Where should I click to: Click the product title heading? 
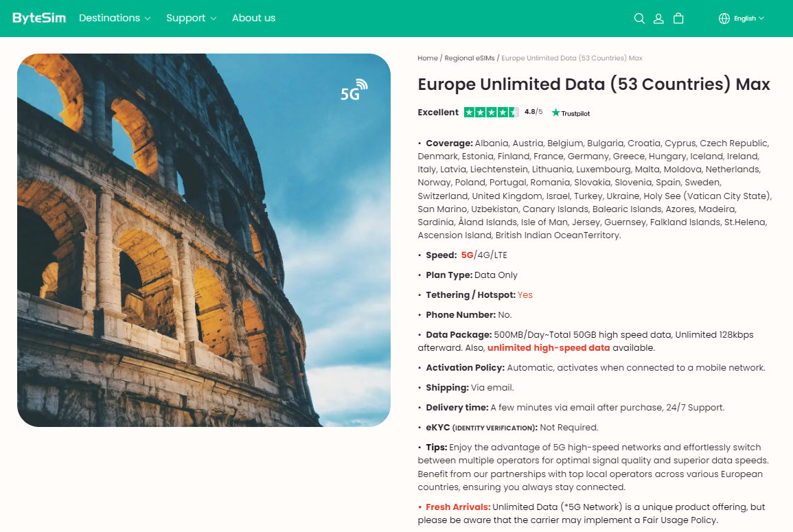point(594,84)
